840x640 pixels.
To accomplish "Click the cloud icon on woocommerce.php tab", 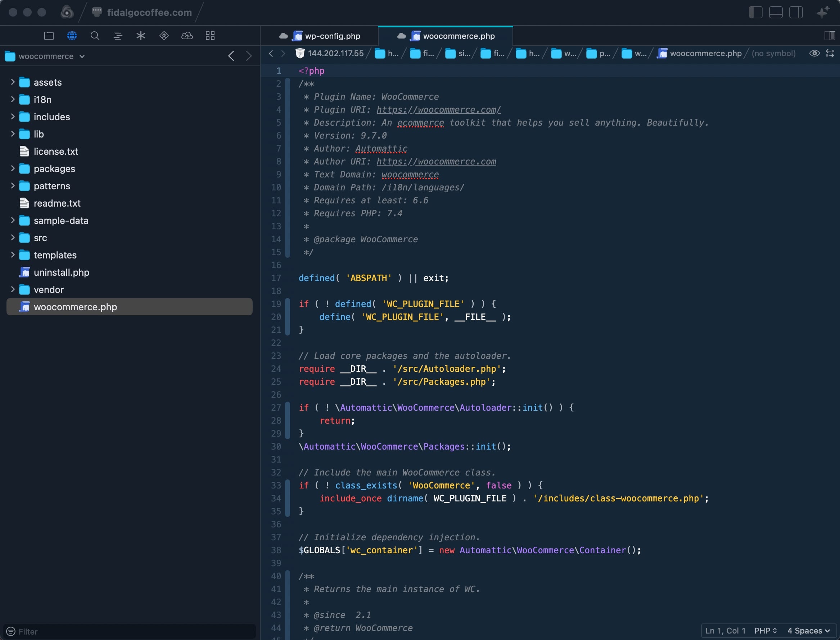I will coord(401,36).
